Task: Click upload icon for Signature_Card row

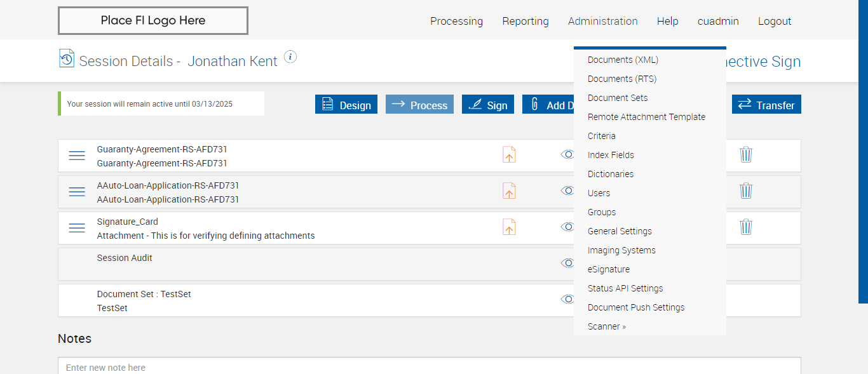Action: (x=509, y=227)
